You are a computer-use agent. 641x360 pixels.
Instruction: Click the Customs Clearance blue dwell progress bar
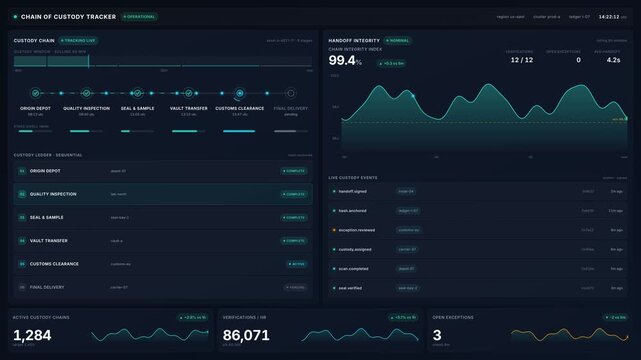pyautogui.click(x=239, y=131)
